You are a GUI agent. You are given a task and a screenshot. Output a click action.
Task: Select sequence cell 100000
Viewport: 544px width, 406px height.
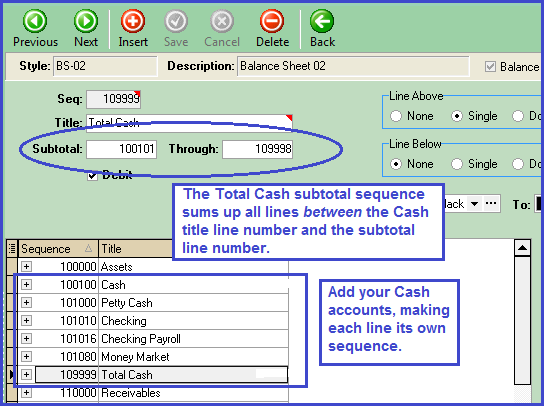pos(66,267)
